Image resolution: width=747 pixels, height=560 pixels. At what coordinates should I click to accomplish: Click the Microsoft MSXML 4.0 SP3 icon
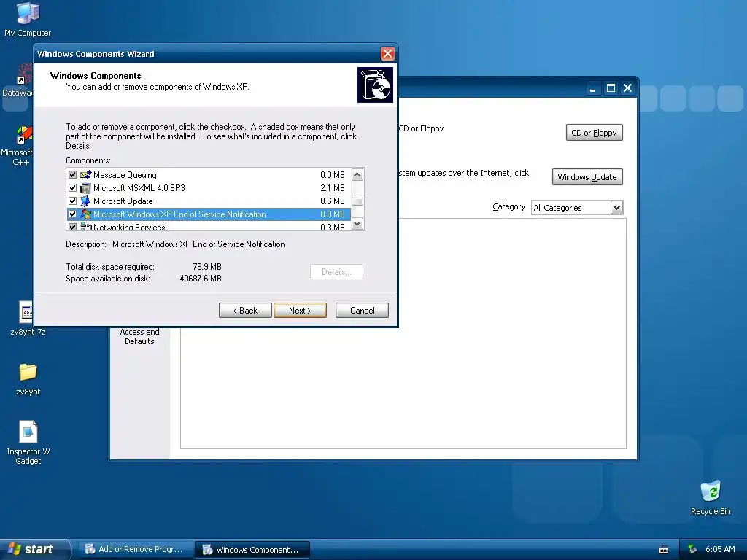click(x=86, y=188)
